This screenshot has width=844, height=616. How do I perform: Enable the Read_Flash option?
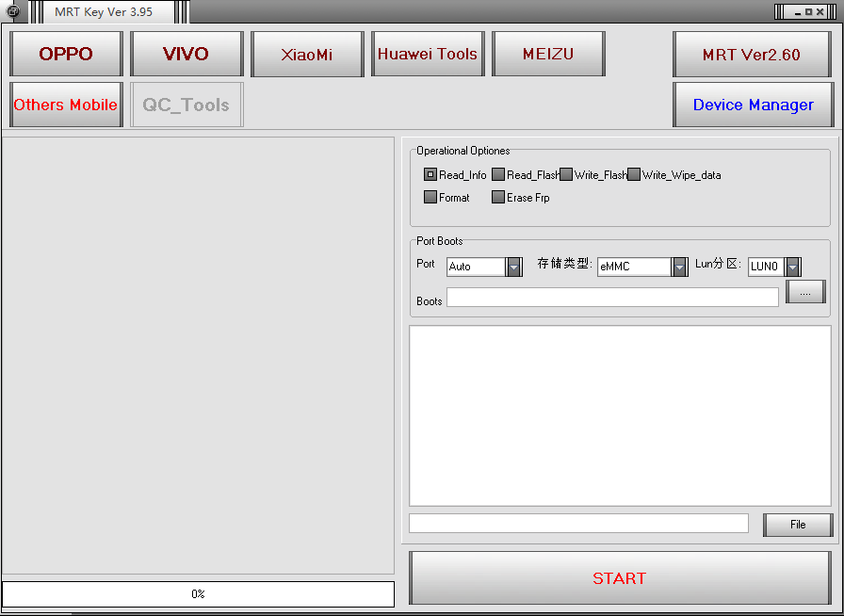tap(498, 174)
